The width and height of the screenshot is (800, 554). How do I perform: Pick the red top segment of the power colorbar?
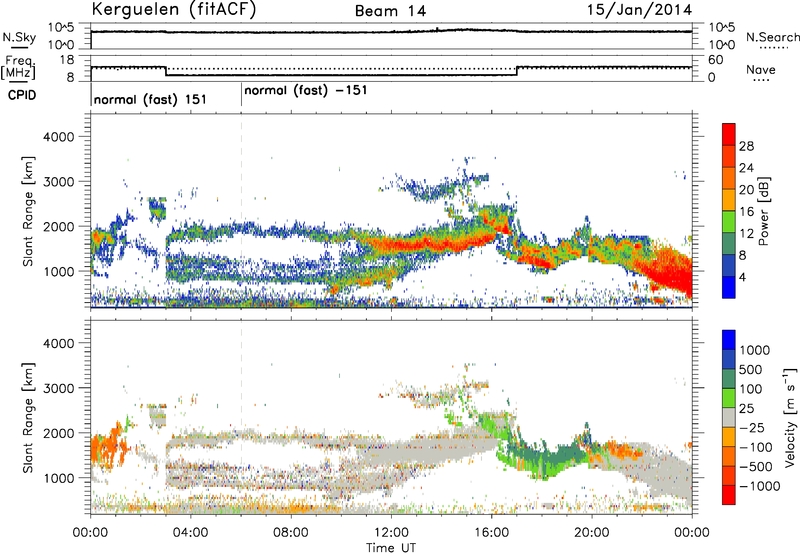[x=729, y=135]
